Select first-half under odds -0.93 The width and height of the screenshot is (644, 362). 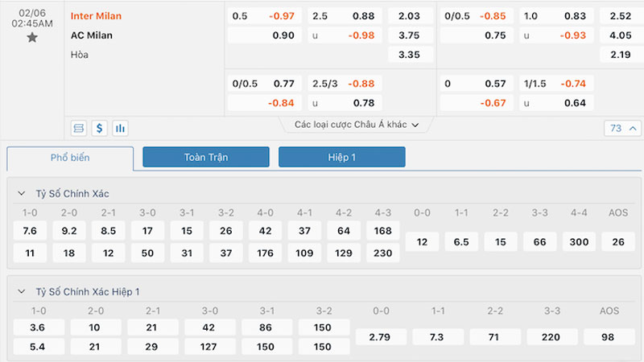(556, 35)
